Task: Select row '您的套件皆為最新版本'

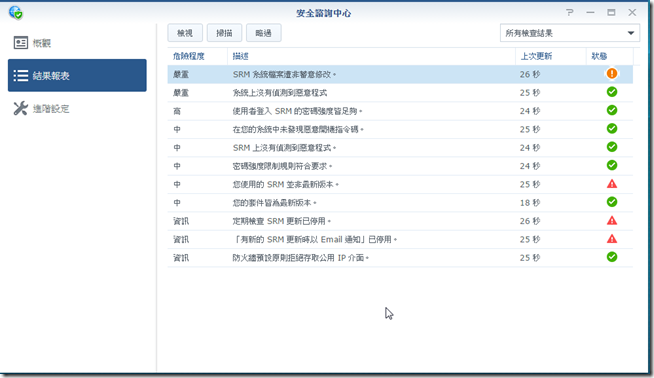Action: (400, 203)
